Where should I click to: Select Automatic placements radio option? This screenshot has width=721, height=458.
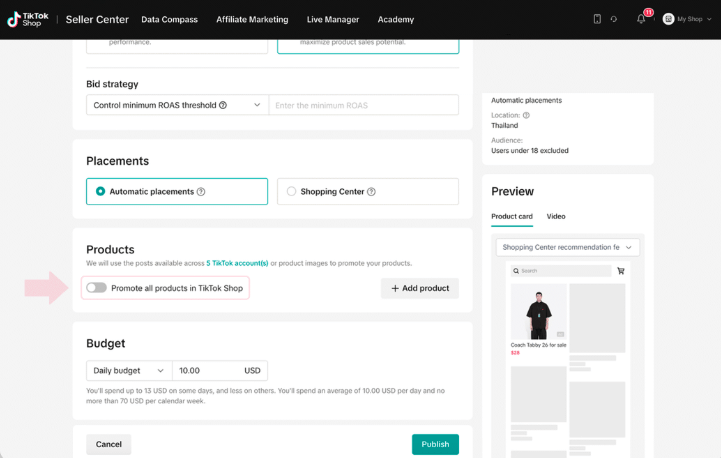tap(100, 191)
